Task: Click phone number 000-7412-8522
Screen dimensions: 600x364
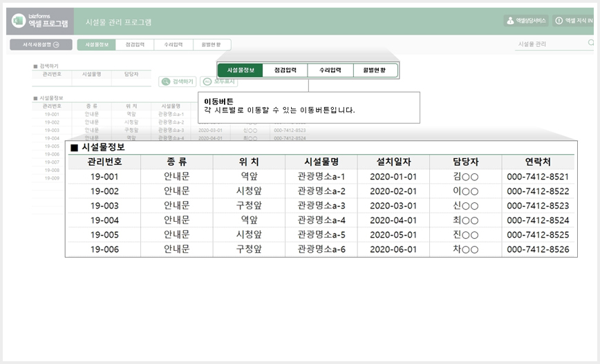Action: (538, 191)
